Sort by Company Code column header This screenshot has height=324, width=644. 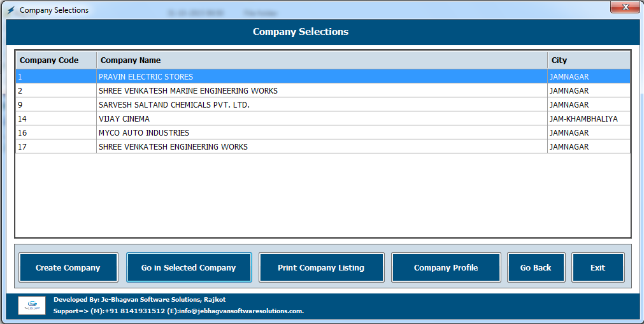(x=56, y=60)
